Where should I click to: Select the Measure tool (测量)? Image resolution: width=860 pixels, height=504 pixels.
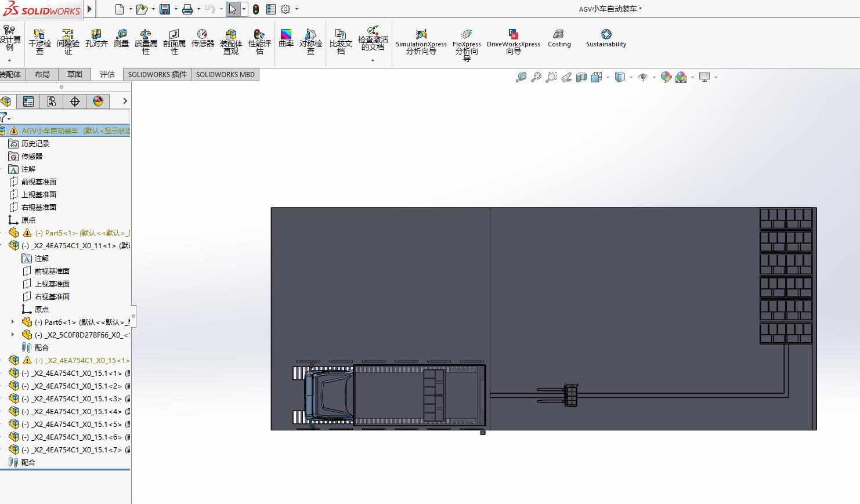[x=121, y=39]
